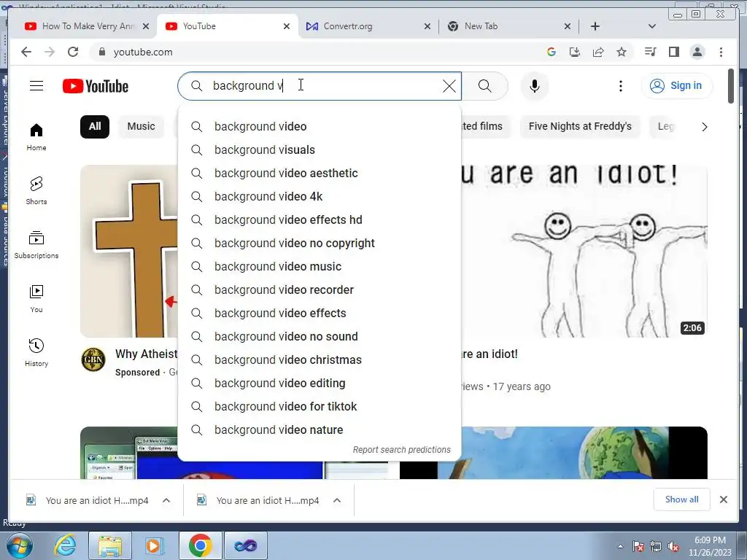Open the You section in sidebar
Image resolution: width=747 pixels, height=560 pixels.
point(36,298)
